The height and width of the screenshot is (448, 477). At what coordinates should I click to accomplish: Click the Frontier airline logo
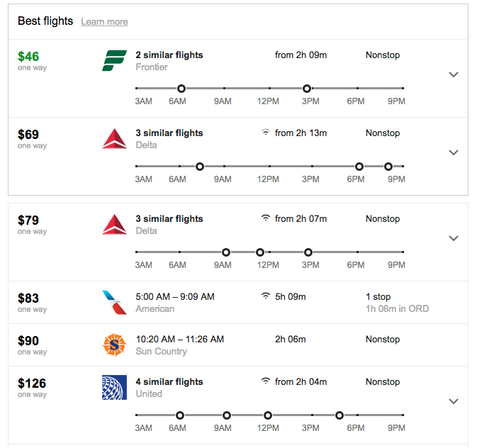114,61
